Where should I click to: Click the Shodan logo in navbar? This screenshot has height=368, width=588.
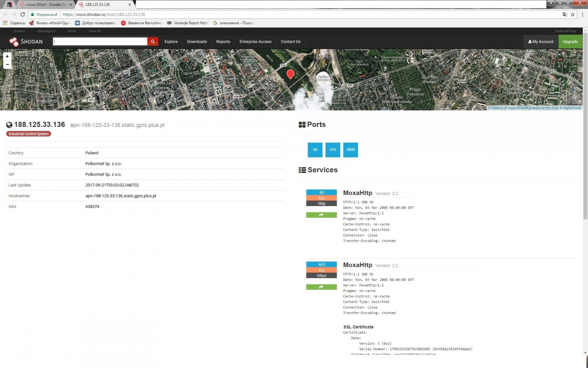pos(26,42)
